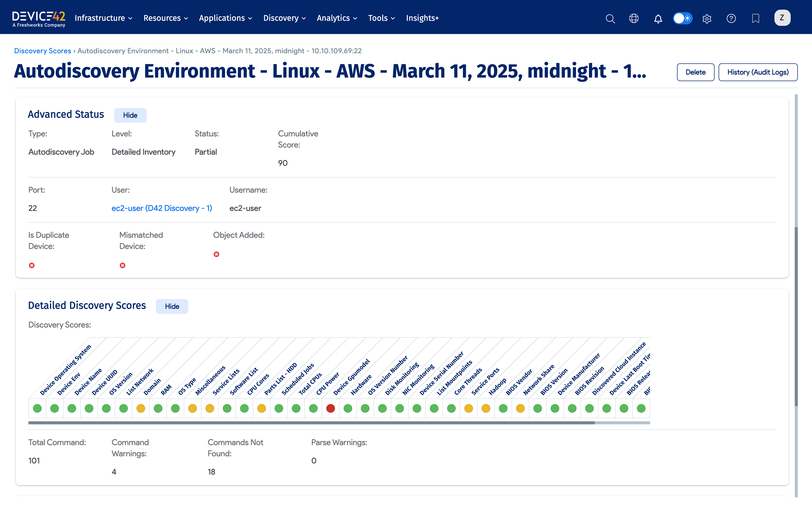Expand the Discovery dropdown menu
The width and height of the screenshot is (812, 507).
tap(284, 18)
